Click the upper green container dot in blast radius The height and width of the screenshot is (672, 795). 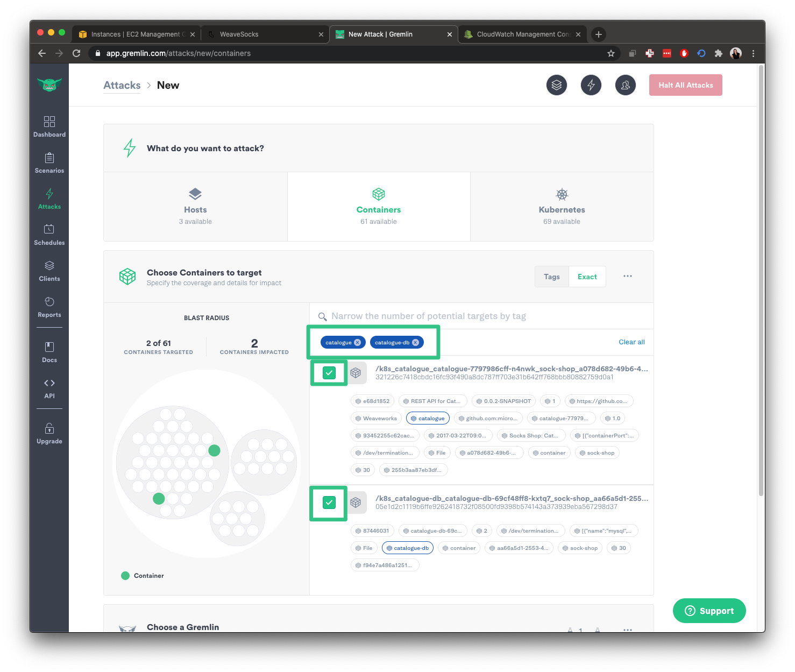tap(214, 451)
